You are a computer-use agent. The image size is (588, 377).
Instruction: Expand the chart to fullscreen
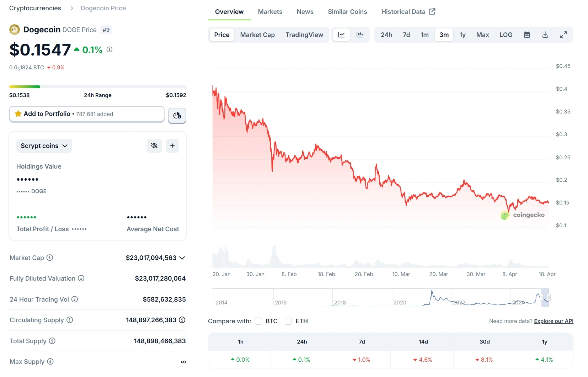coord(563,34)
